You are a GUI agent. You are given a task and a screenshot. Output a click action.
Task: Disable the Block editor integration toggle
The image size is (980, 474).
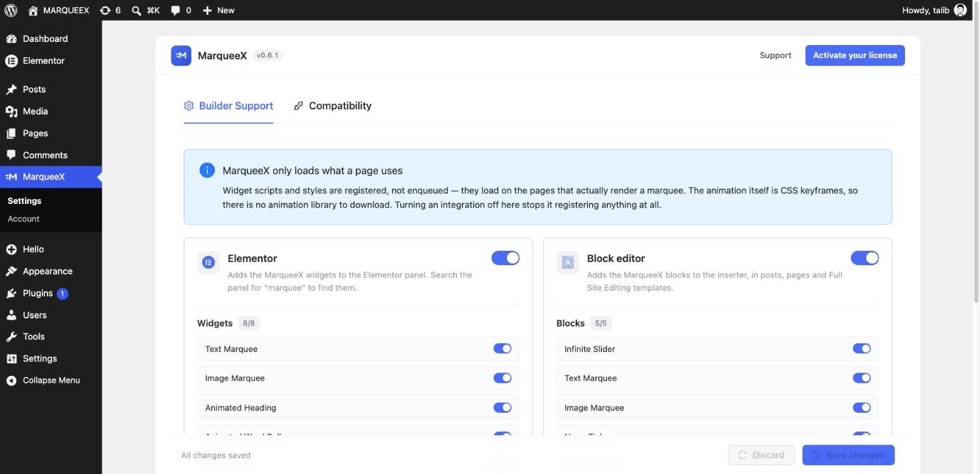(x=864, y=258)
